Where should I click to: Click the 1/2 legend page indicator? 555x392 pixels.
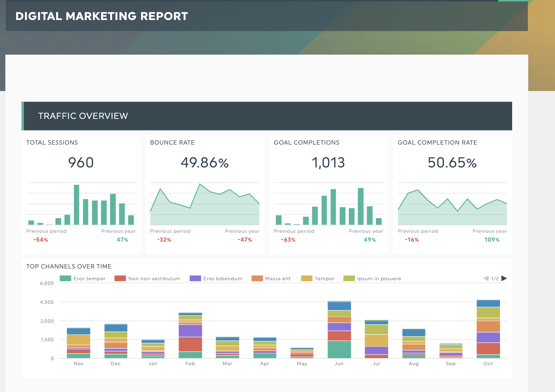click(x=495, y=279)
